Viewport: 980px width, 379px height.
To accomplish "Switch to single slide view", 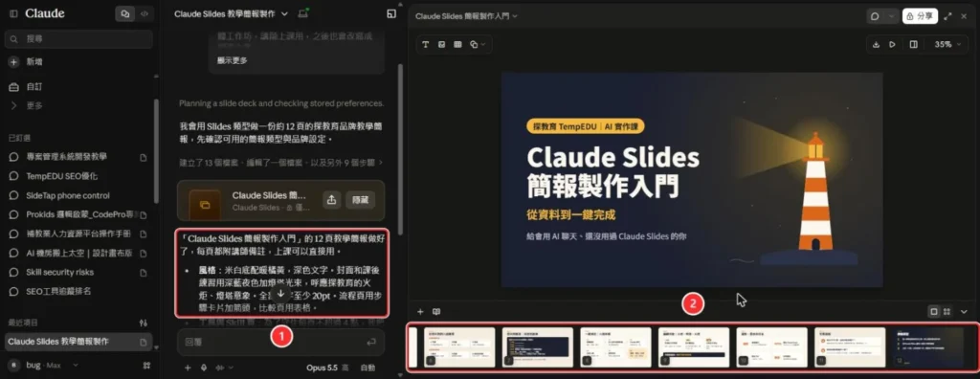I will coord(934,311).
